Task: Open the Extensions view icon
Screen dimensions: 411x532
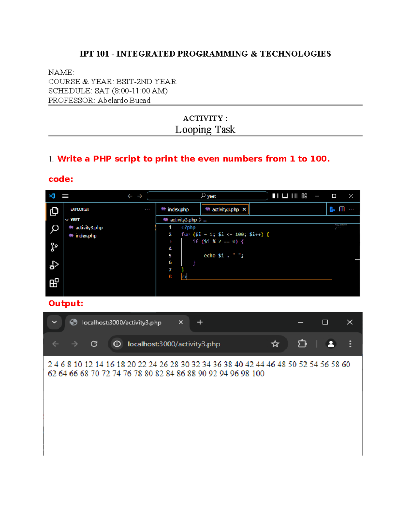Action: pyautogui.click(x=54, y=283)
